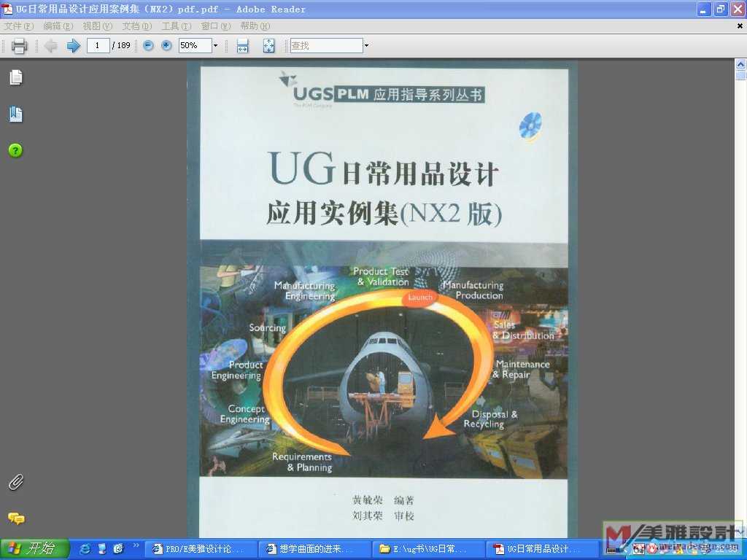Click the red 'Launch' label on cover
Screen dimensions: 747x560
point(419,297)
